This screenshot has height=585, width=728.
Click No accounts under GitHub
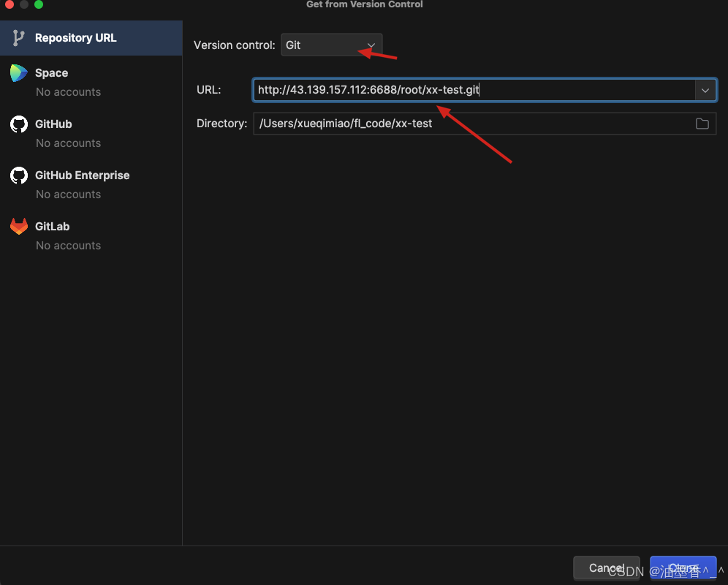point(68,143)
